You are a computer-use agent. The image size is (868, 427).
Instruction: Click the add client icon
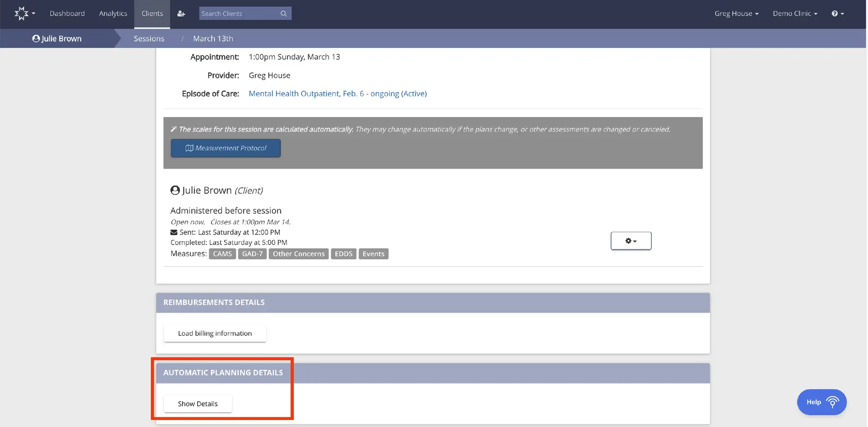pos(181,14)
